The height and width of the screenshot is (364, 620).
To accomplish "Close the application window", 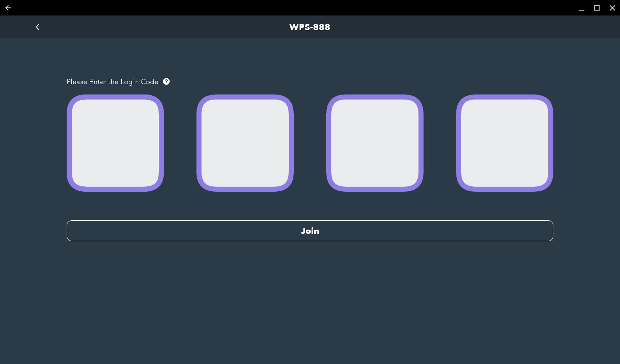I will click(x=612, y=8).
